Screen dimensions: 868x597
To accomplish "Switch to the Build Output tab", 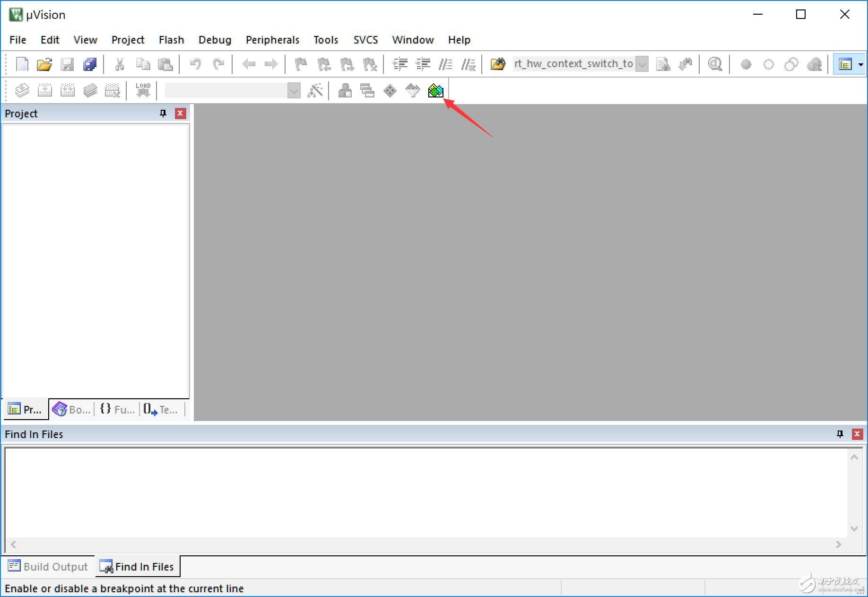I will [x=48, y=566].
